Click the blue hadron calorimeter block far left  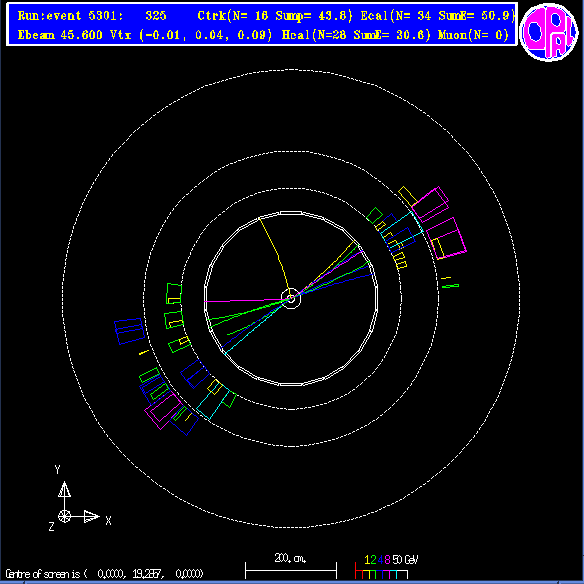click(129, 331)
